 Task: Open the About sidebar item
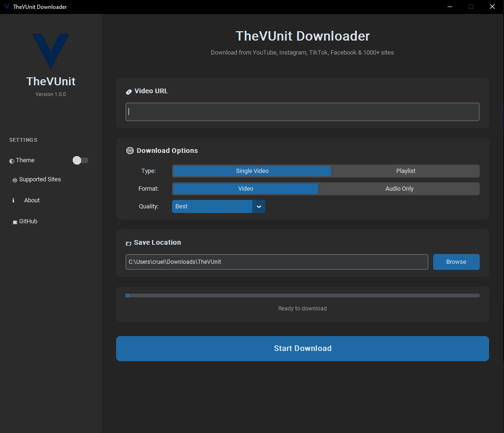point(32,200)
